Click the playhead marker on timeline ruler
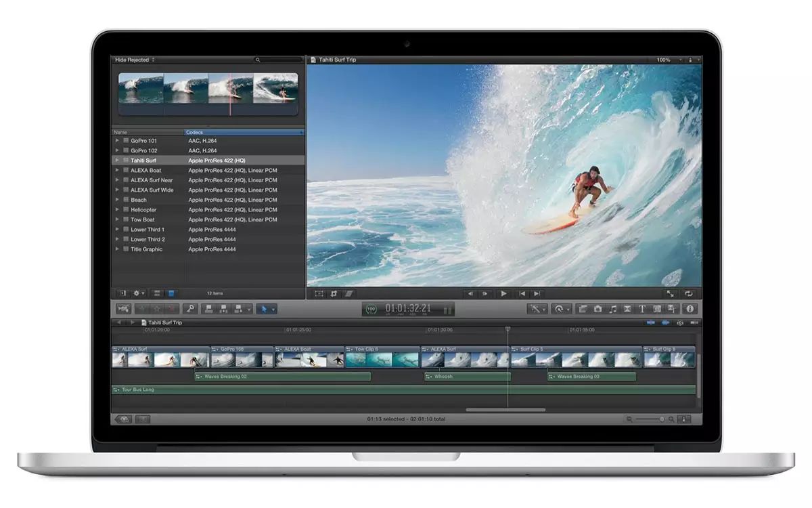The width and height of the screenshot is (812, 508). [x=507, y=330]
